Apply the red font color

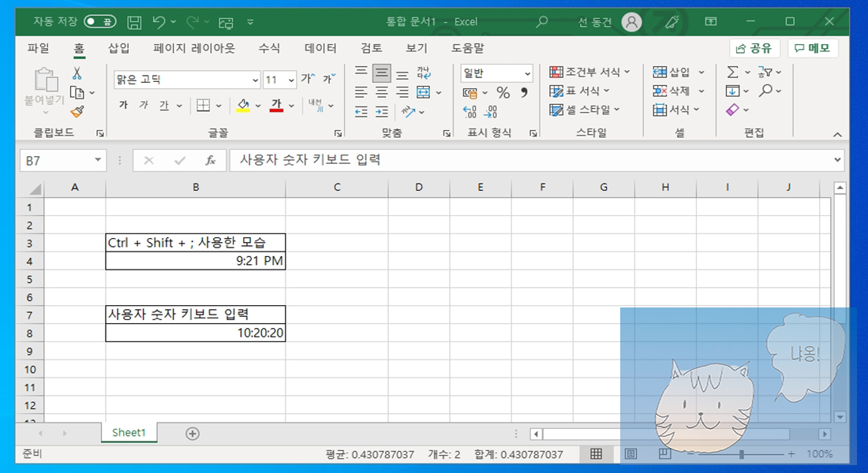(x=276, y=105)
